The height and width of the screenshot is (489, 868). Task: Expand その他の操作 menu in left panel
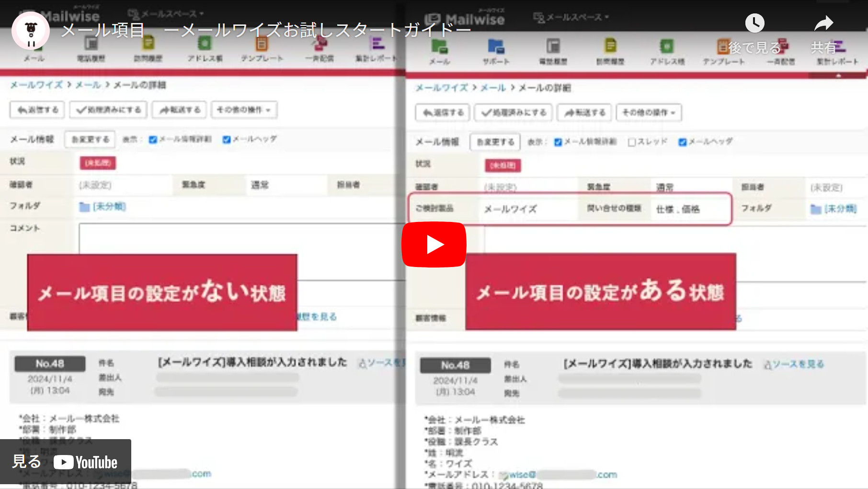[244, 110]
